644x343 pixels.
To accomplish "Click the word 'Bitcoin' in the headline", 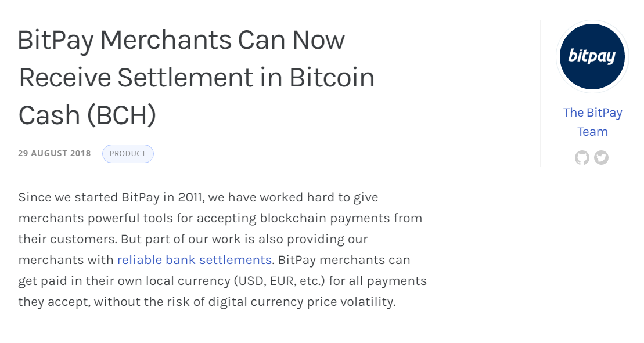I will point(332,78).
